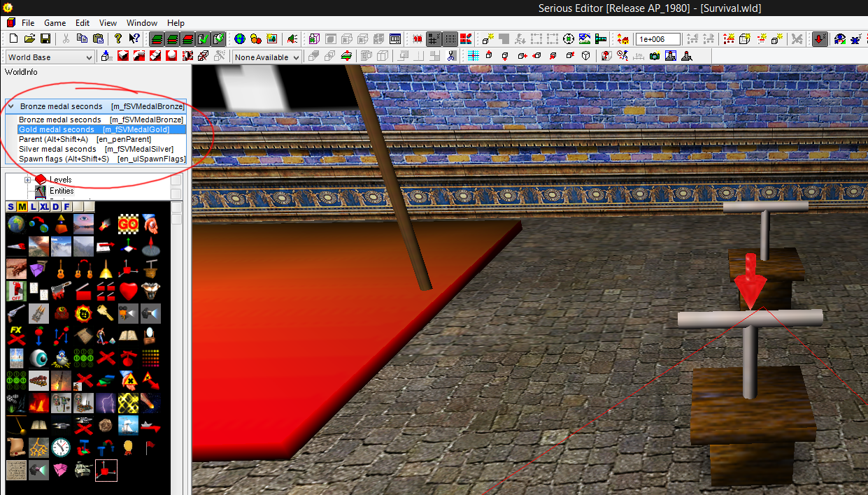Open the Edit menu

[x=83, y=23]
